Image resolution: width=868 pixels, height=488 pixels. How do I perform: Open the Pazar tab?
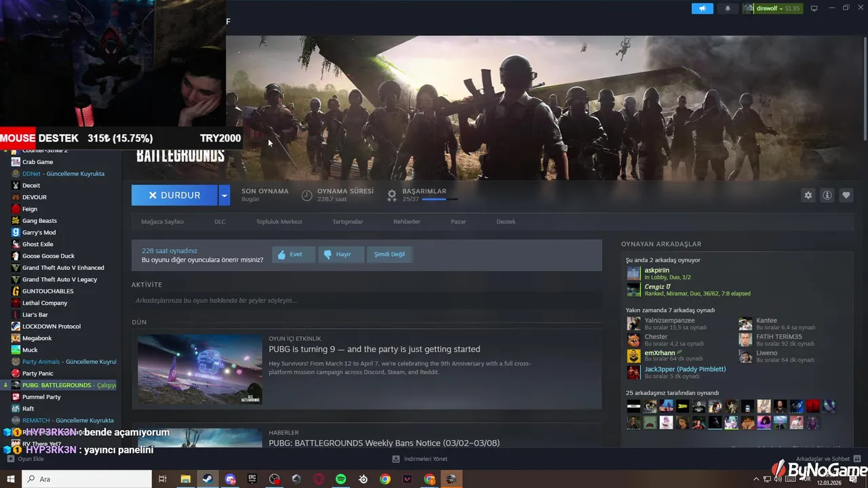[x=458, y=222]
